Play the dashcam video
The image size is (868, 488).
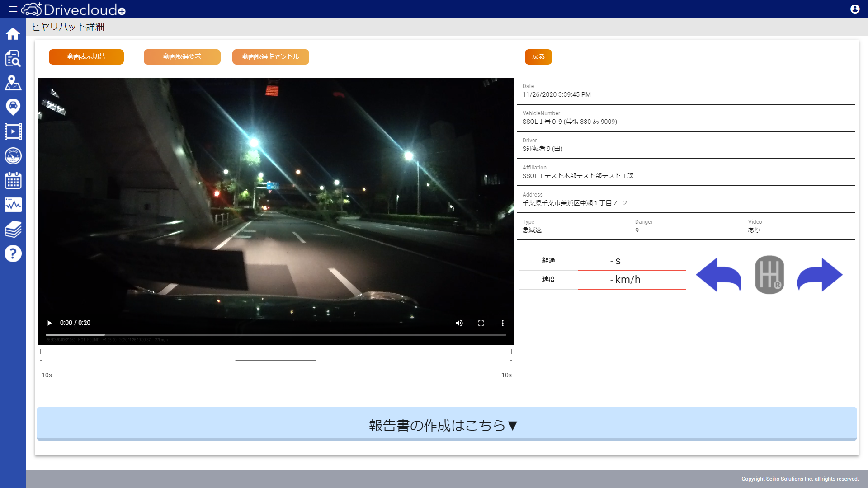point(50,323)
